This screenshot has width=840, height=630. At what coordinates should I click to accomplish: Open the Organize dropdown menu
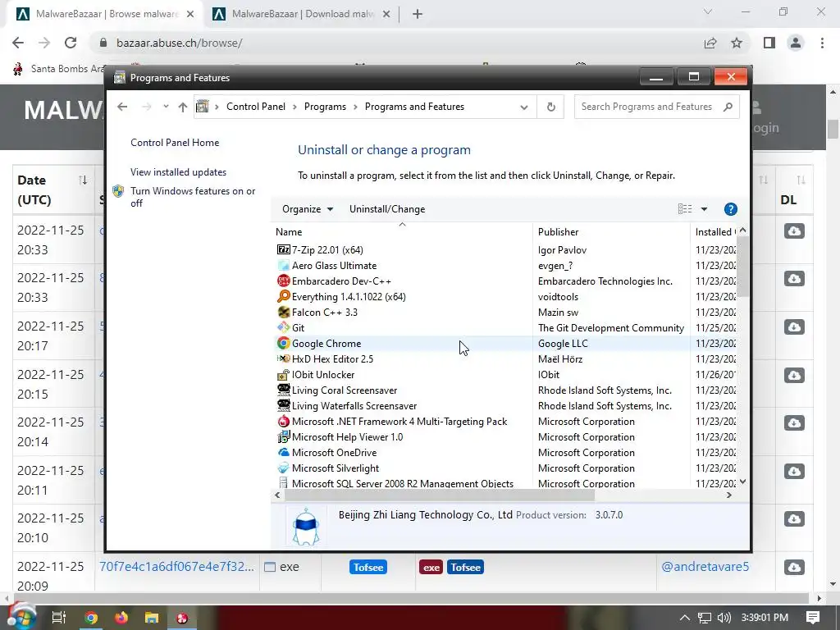[308, 209]
